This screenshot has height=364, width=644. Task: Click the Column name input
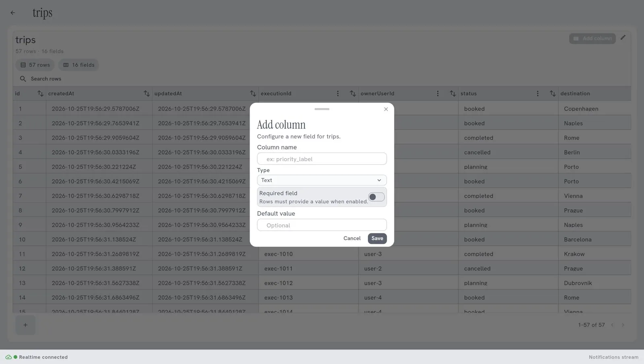tap(322, 159)
